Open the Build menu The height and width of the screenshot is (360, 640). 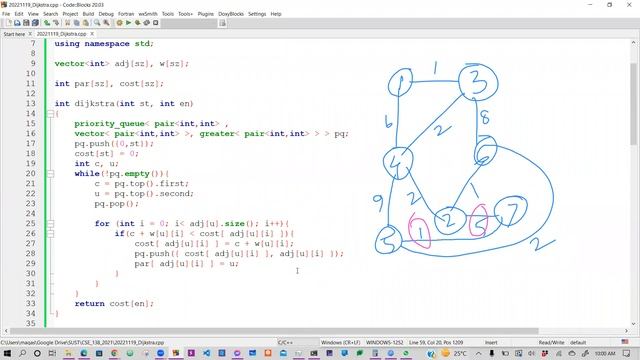point(88,14)
